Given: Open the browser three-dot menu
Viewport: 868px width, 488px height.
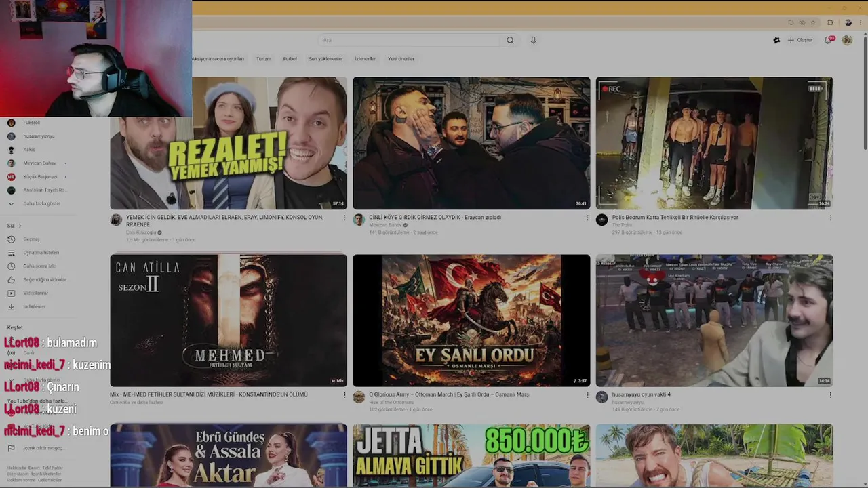Looking at the screenshot, I should tap(861, 22).
